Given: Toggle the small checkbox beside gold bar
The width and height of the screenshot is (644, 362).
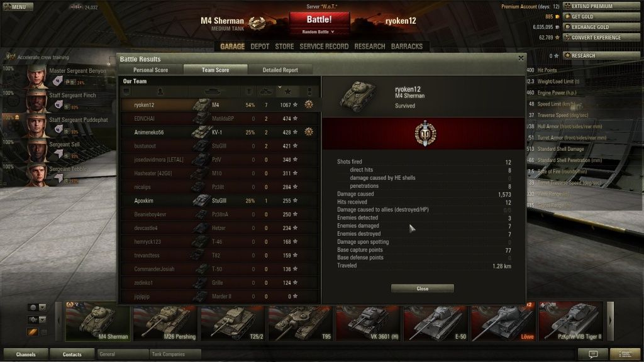Looking at the screenshot, I should [x=44, y=332].
